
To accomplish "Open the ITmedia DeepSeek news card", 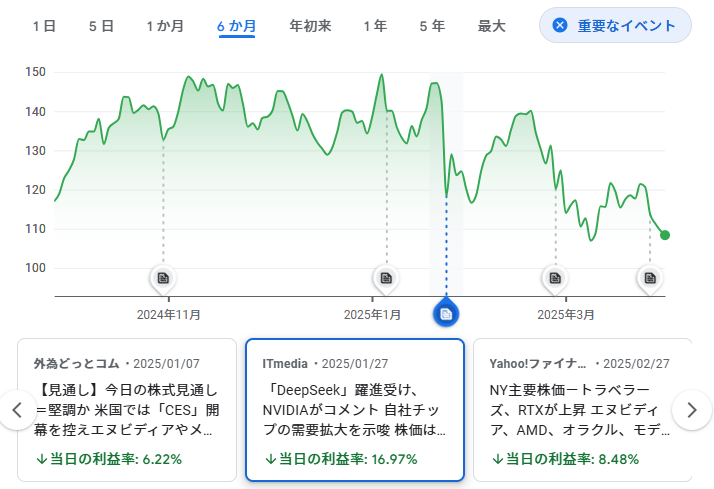I will 355,410.
